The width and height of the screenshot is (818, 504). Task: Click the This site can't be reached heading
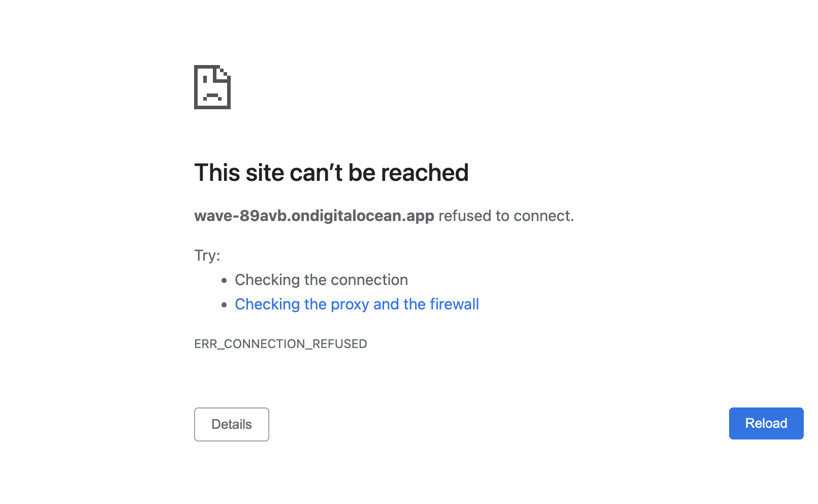point(331,173)
